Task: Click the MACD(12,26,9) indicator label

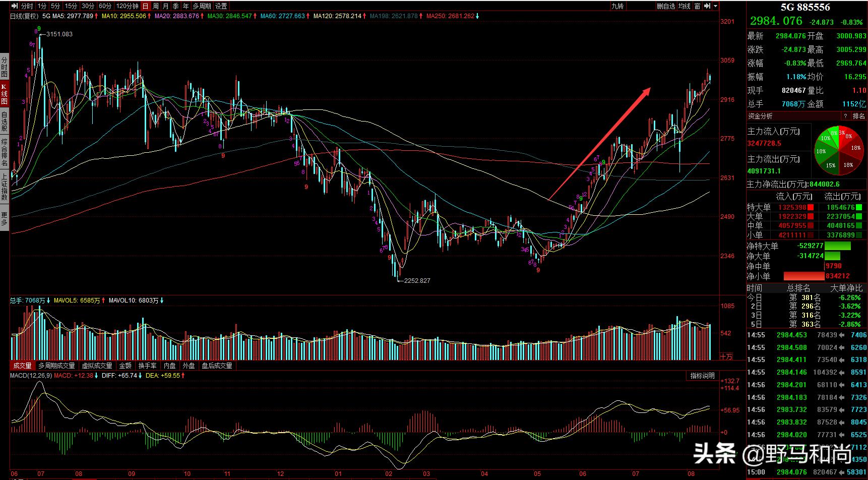Action: (31, 376)
